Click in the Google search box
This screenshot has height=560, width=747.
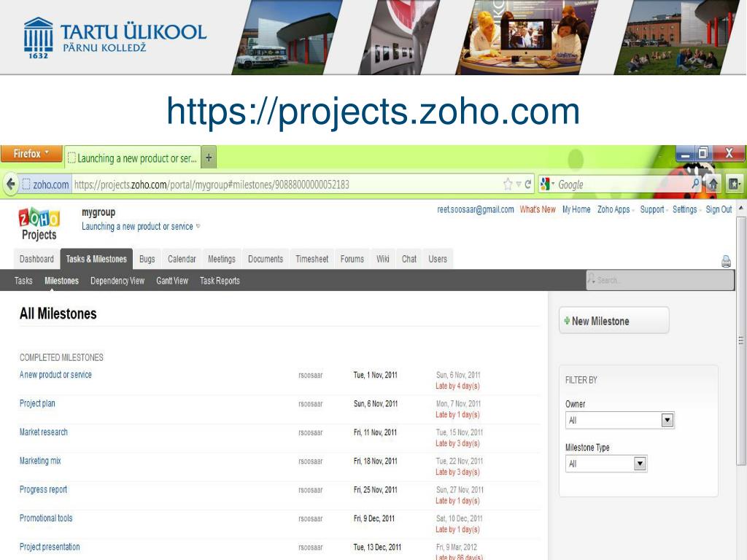(x=623, y=184)
